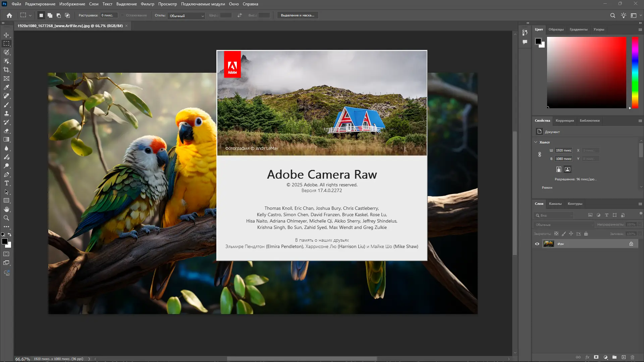Add a layer mask from the Layers panel
Viewport: 644px width, 362px height.
tap(596, 357)
